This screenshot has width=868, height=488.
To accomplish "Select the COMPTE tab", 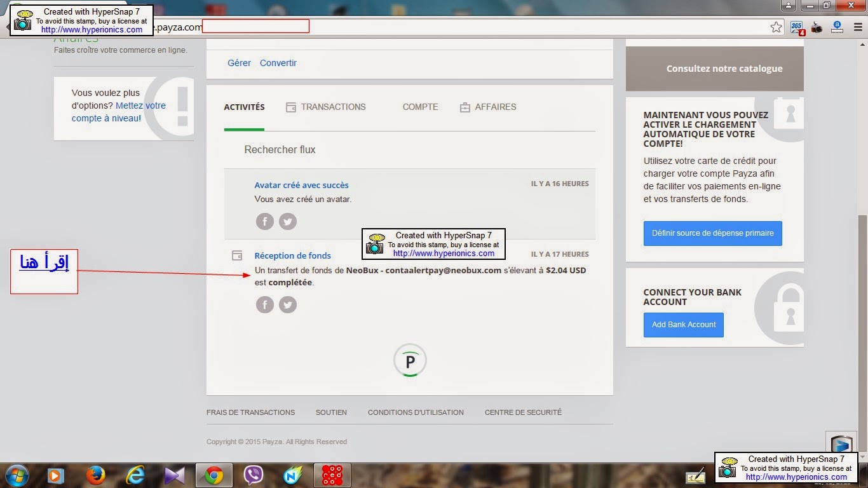I will click(x=420, y=107).
